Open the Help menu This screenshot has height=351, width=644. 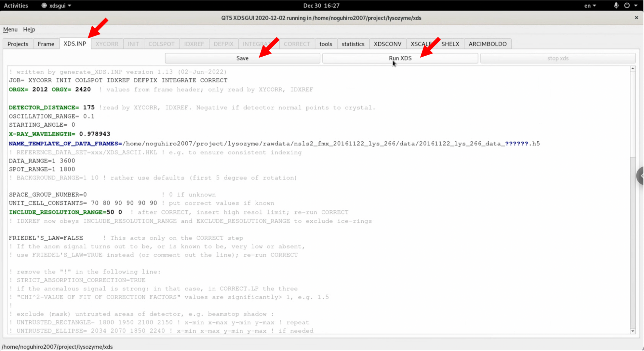pyautogui.click(x=29, y=29)
